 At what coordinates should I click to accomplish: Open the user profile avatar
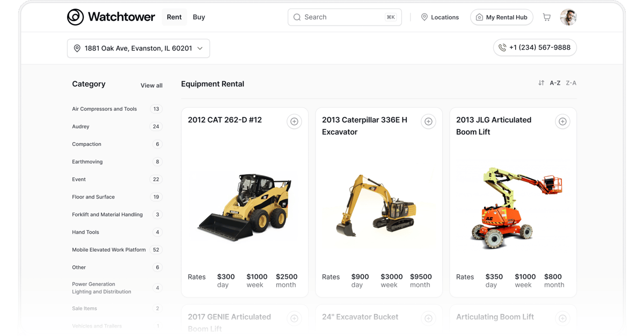568,17
